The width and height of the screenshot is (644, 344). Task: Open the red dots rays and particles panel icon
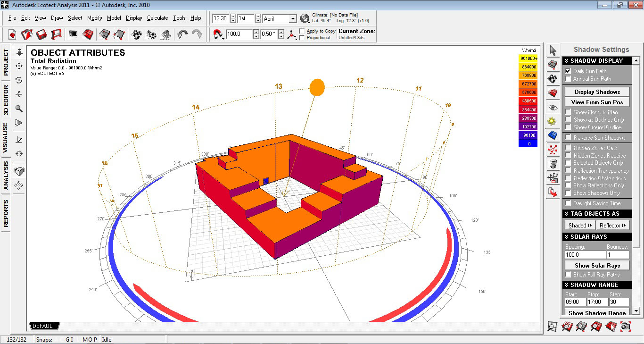(553, 150)
